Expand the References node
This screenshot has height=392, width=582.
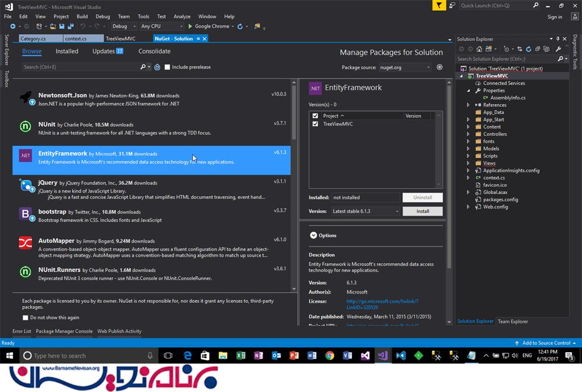coord(468,105)
